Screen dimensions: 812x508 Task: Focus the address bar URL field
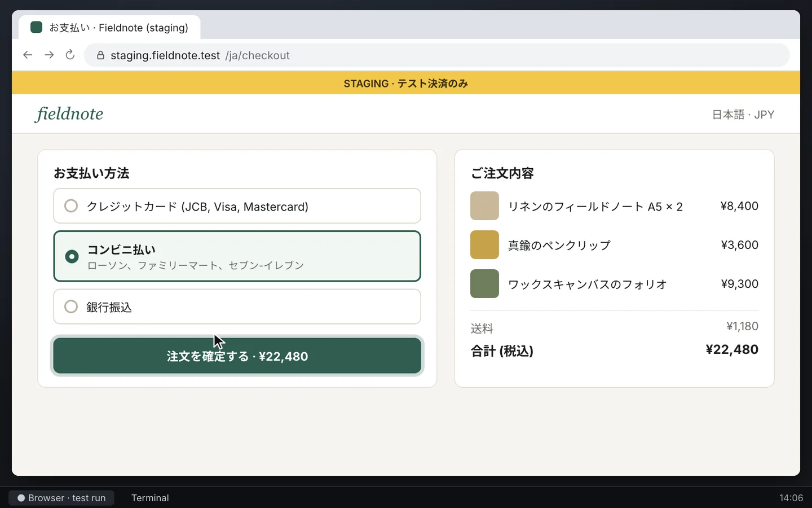click(x=436, y=55)
